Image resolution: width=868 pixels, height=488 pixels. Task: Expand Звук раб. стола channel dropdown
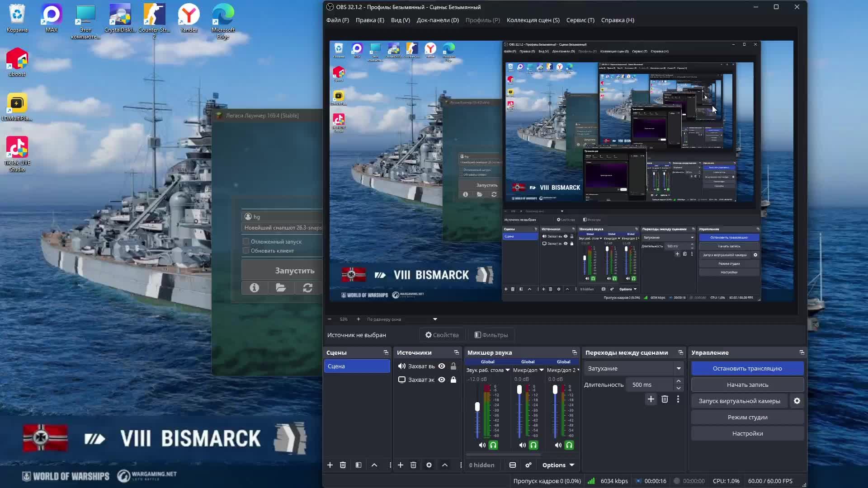click(508, 370)
